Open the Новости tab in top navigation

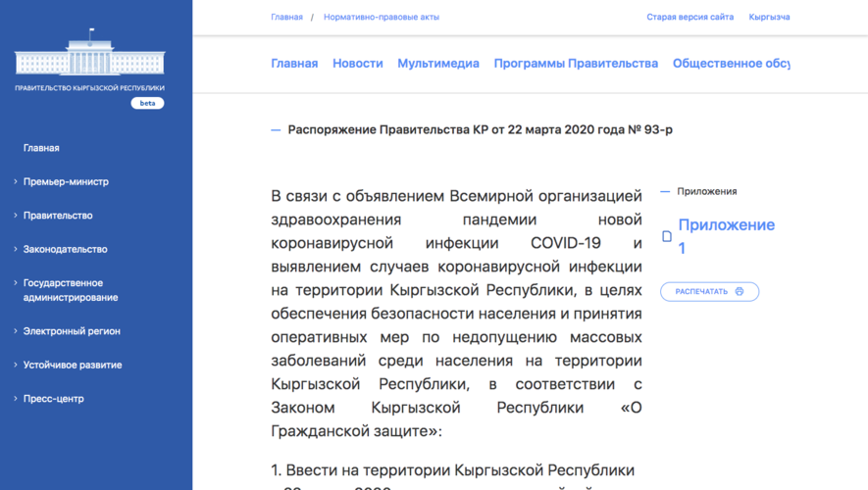(357, 64)
